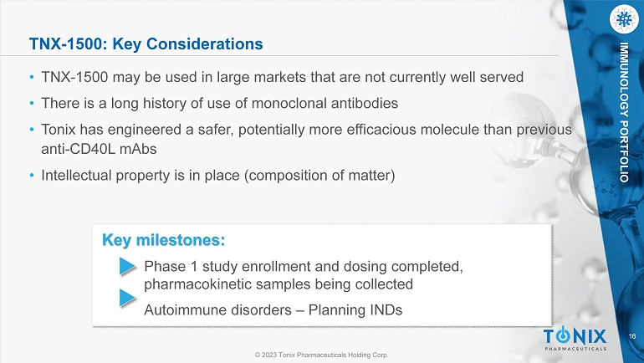Viewport: 644px width, 363px height.
Task: Click the second blue arrow bullet
Action: tap(128, 298)
